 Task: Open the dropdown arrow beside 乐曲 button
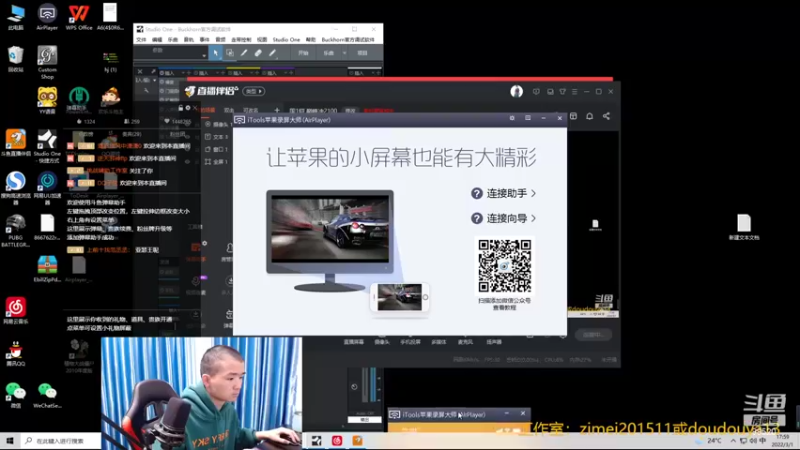344,53
